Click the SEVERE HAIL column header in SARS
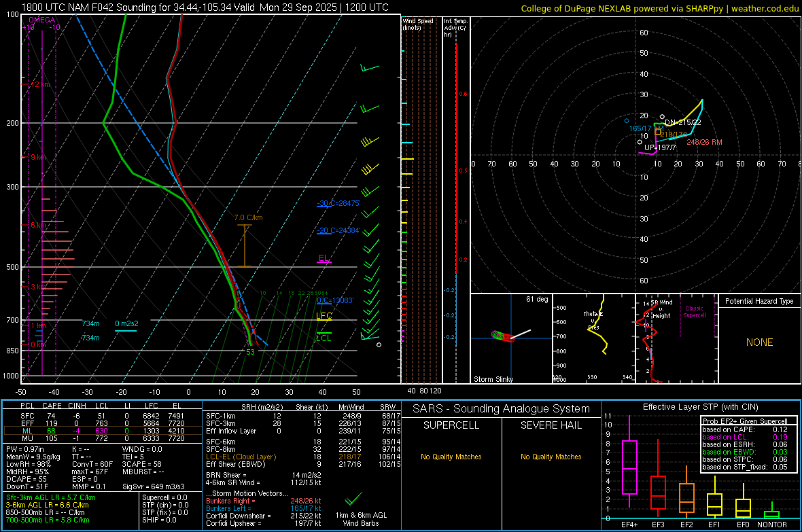 click(551, 425)
